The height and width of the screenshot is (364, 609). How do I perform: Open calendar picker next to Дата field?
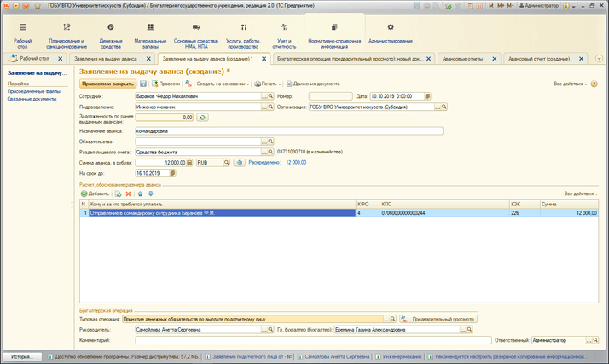click(427, 96)
